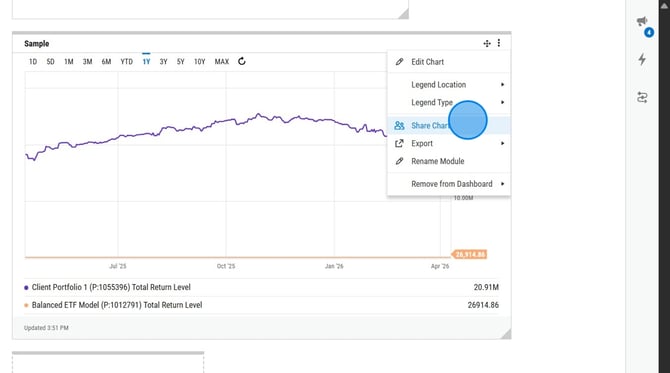The height and width of the screenshot is (373, 670).
Task: Expand the Remove from Dashboard submenu
Action: (449, 184)
